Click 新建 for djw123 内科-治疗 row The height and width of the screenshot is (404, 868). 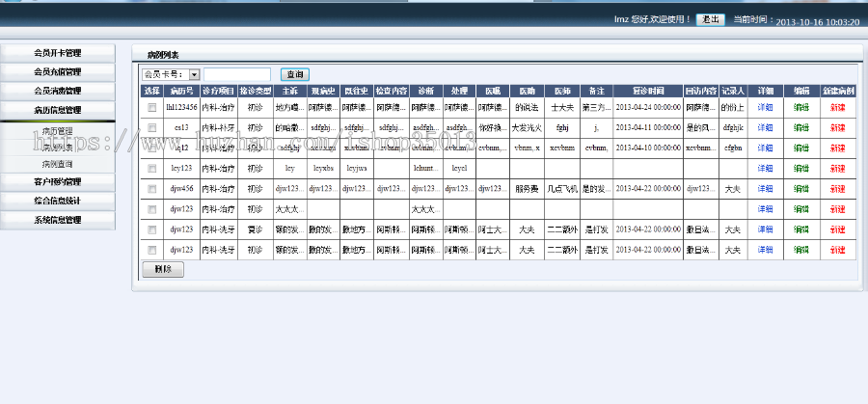[838, 209]
